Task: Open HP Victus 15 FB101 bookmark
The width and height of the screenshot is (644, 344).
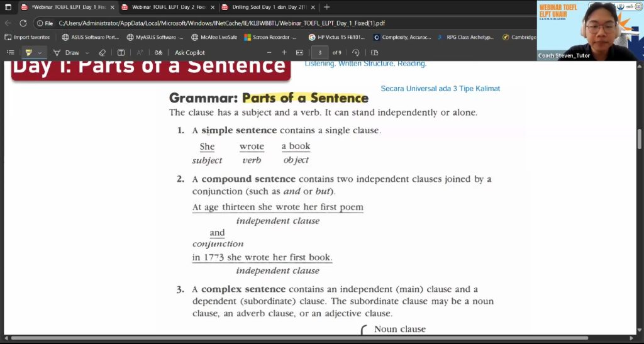Action: tap(336, 37)
